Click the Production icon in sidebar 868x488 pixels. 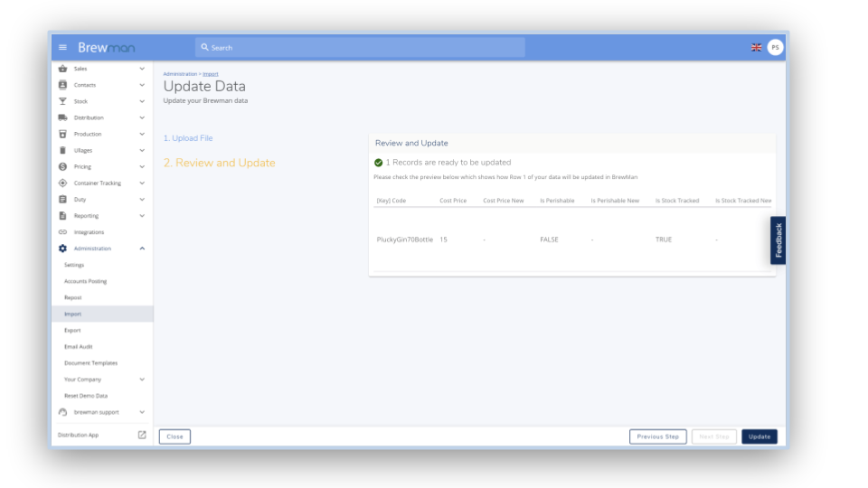point(62,134)
